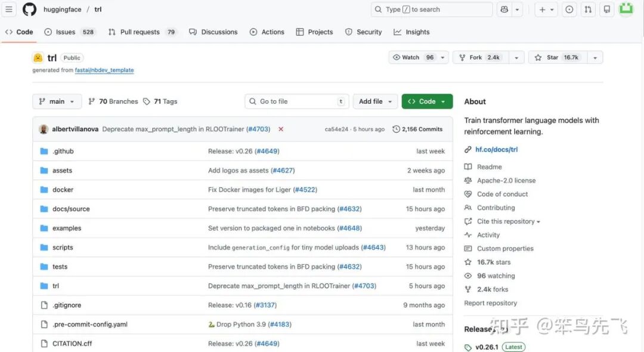The width and height of the screenshot is (644, 352).
Task: Open the hf.co/docs/trl link
Action: tap(496, 150)
